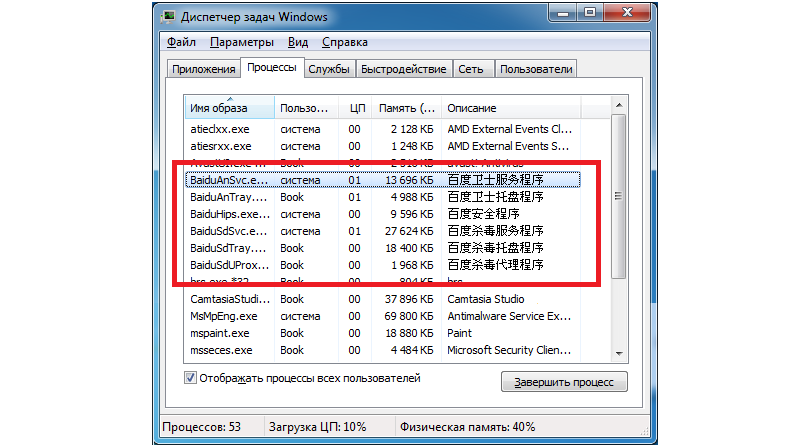Click the 69 800 КБ memory value
The width and height of the screenshot is (800, 447).
pyautogui.click(x=409, y=316)
